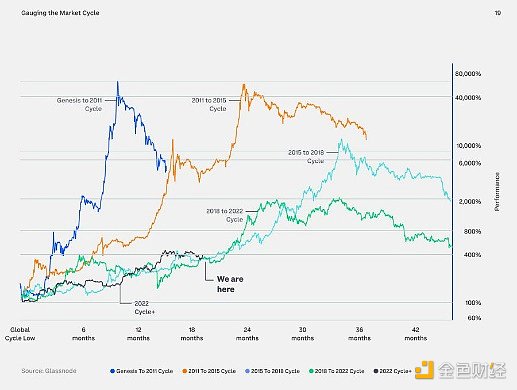
Task: Select the vertical "Performance" axis title
Action: coord(497,192)
